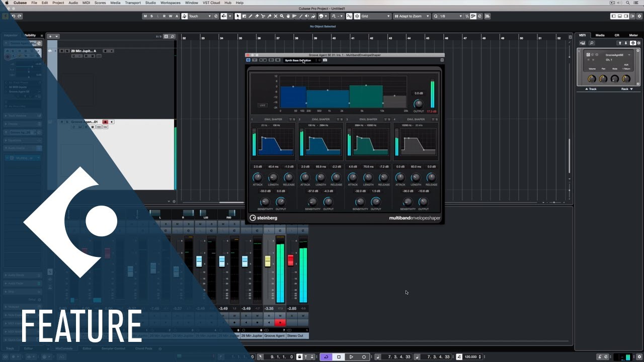Viewport: 644px width, 362px height.
Task: Click the Stop button in transport
Action: [x=339, y=357]
